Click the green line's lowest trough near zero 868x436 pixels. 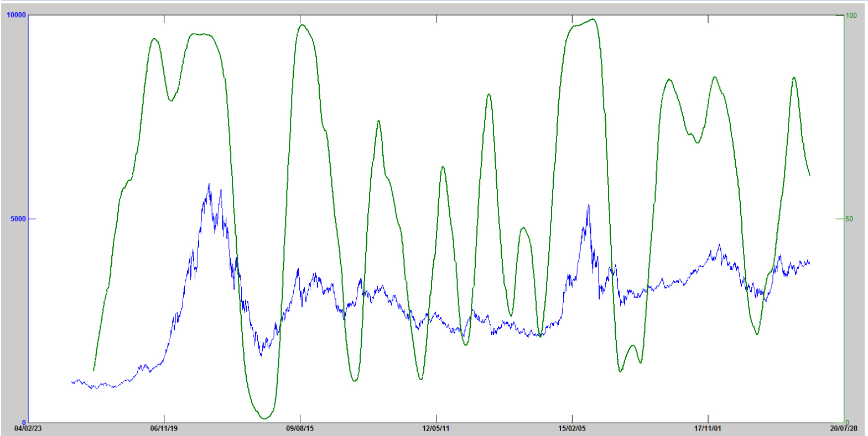click(x=264, y=418)
